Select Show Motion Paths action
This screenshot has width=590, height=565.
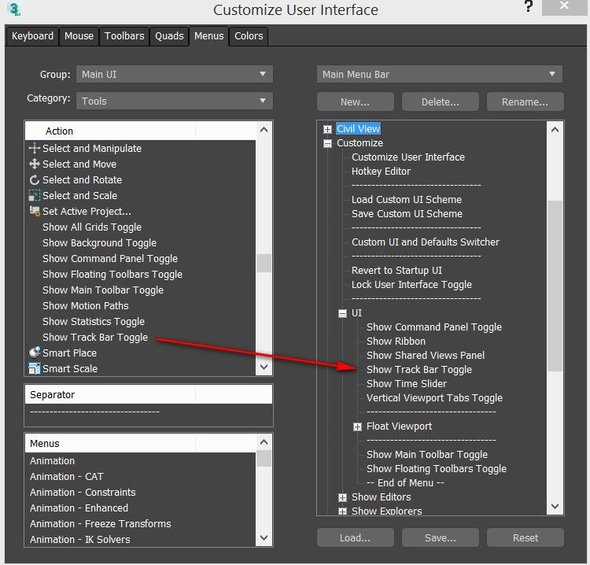pyautogui.click(x=85, y=306)
